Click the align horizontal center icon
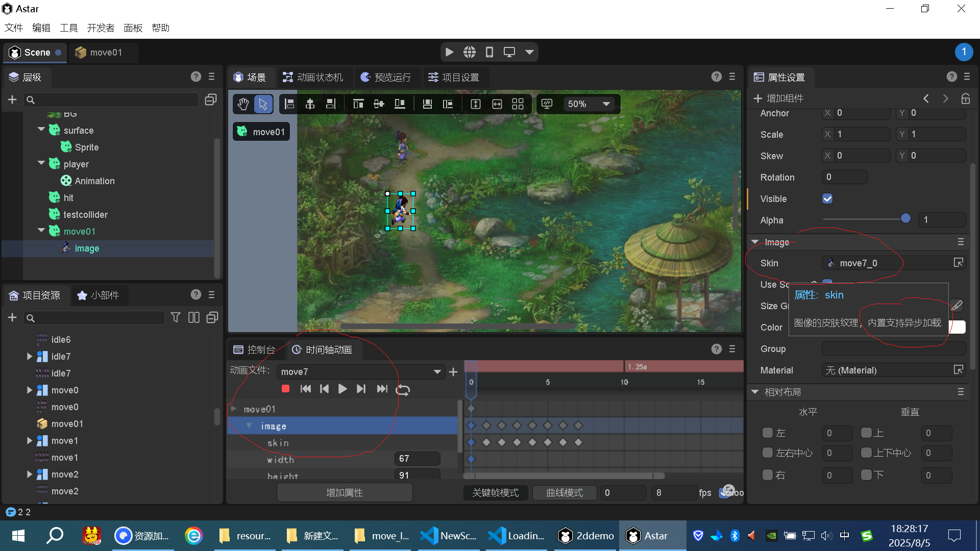980x551 pixels. click(310, 104)
